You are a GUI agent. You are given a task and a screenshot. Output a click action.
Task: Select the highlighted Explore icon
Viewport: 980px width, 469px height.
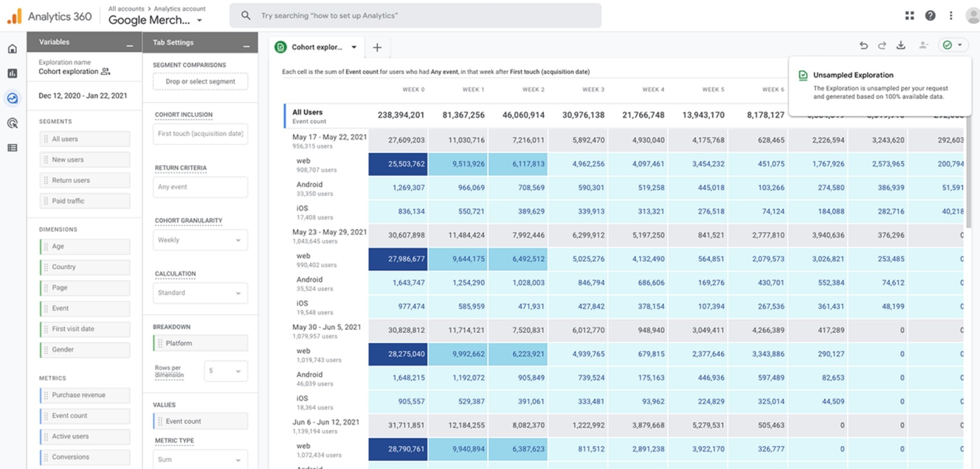tap(12, 98)
